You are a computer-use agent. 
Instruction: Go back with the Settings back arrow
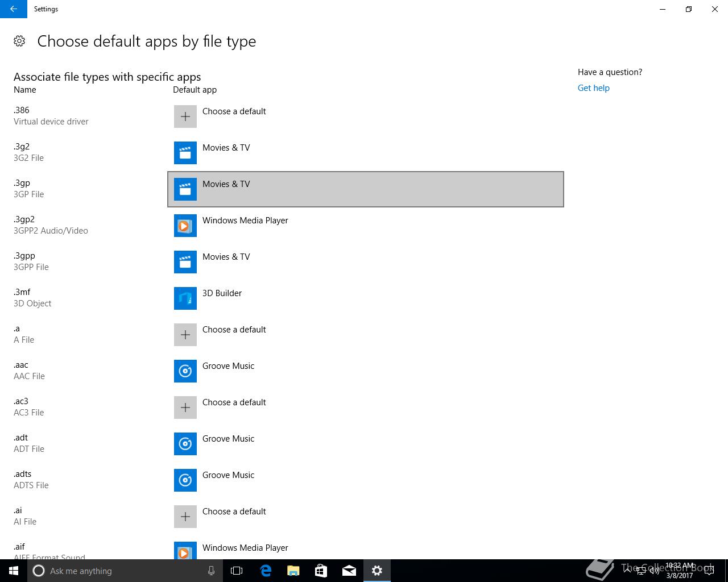(x=14, y=9)
